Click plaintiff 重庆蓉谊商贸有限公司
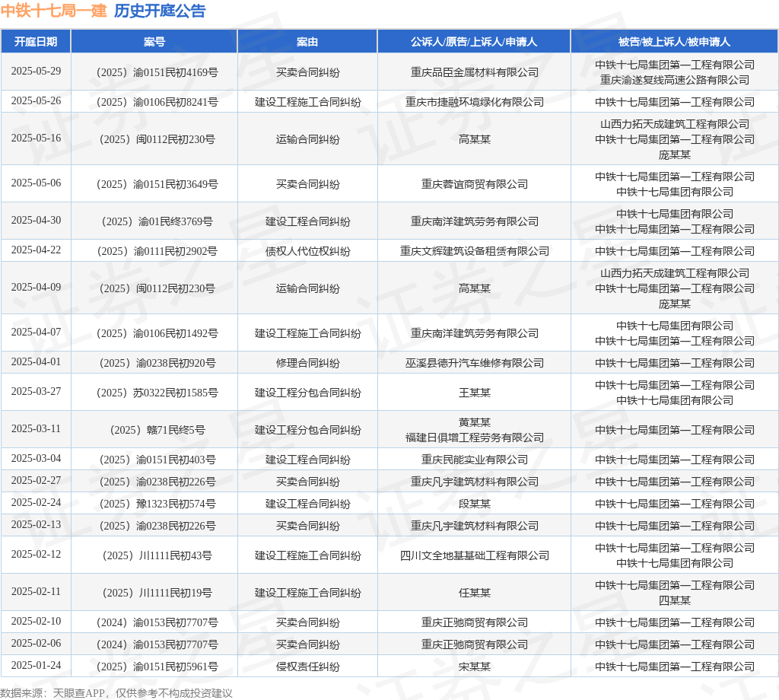This screenshot has height=700, width=779. coord(475,184)
